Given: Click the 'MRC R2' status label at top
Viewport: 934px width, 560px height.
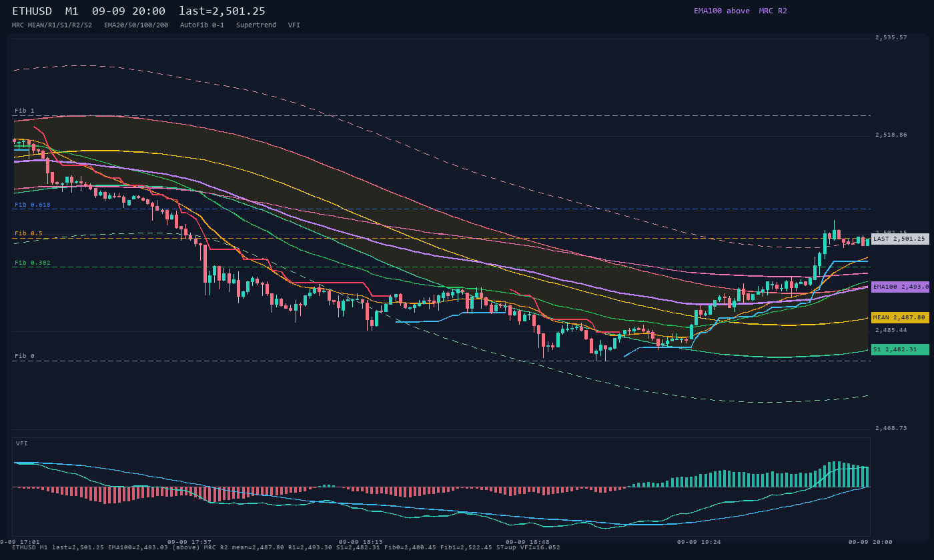Looking at the screenshot, I should tap(773, 11).
